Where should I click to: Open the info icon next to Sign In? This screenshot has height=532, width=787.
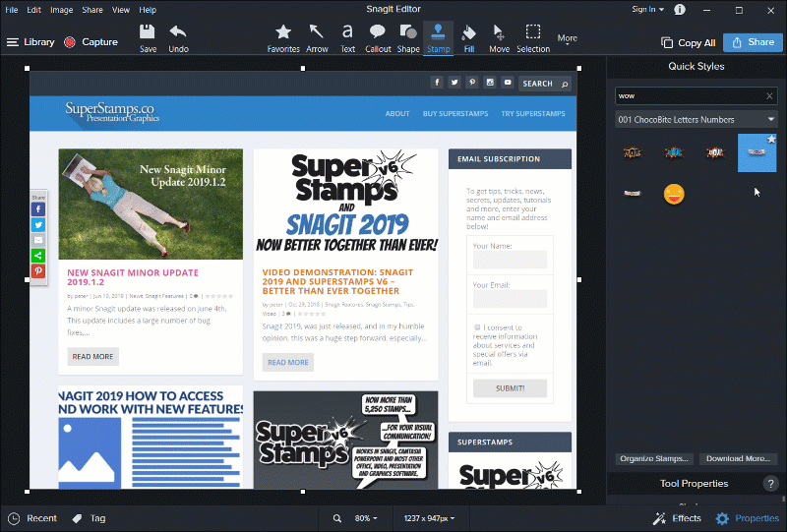point(680,10)
